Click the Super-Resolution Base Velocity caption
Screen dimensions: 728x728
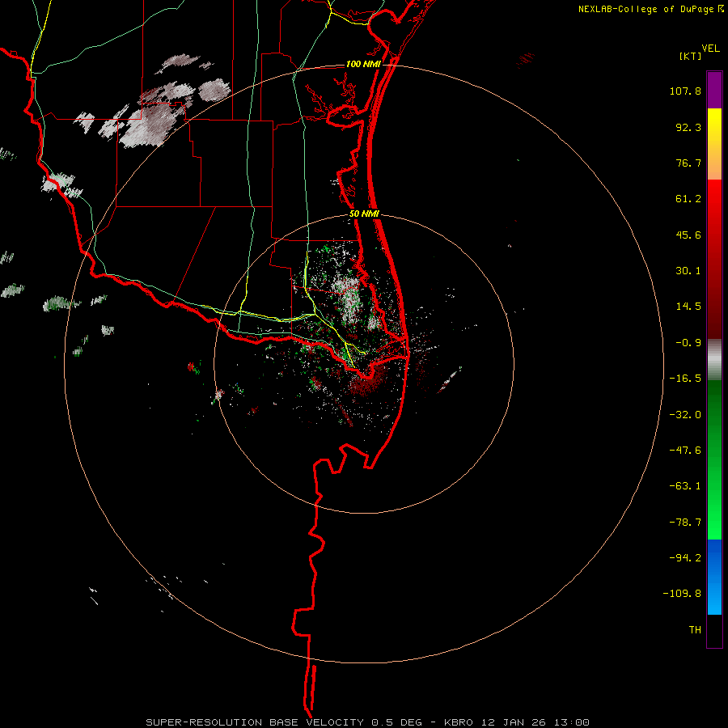pyautogui.click(x=368, y=722)
